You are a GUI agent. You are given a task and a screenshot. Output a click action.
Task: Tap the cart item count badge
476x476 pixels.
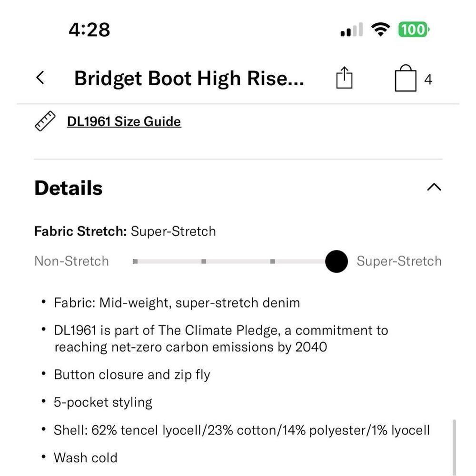coord(427,79)
